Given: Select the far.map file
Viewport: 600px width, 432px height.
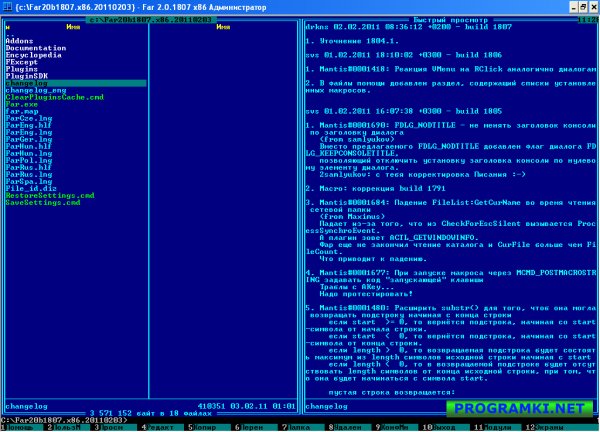Looking at the screenshot, I should (22, 111).
